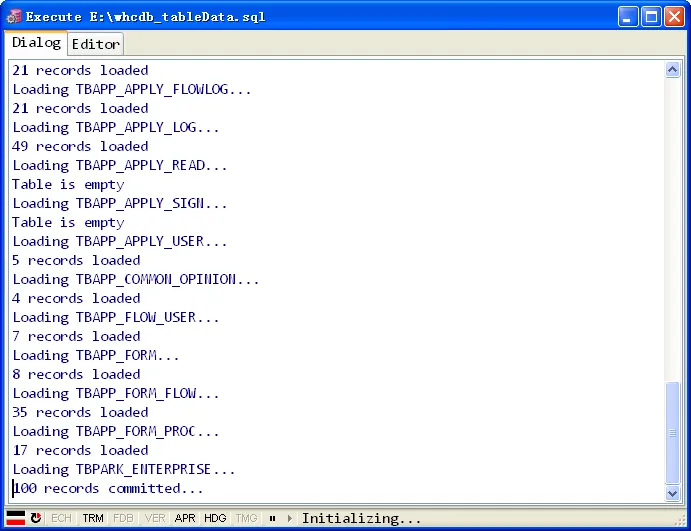Screen dimensions: 691x531
Task: Toggle the HDG heading option
Action: pyautogui.click(x=215, y=518)
